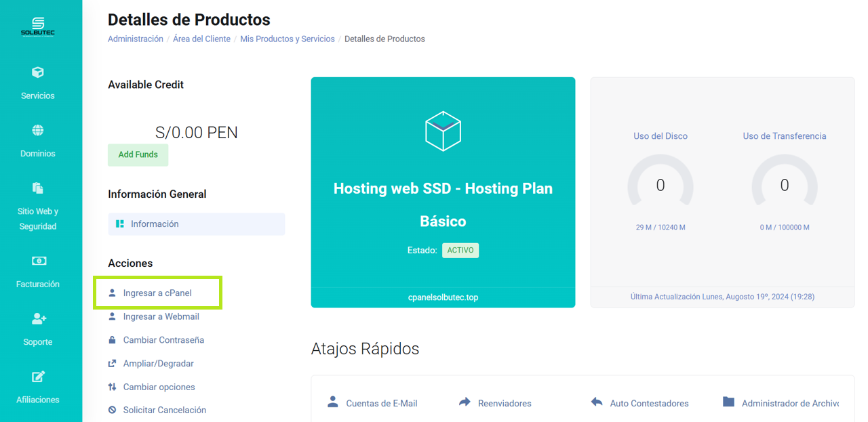Image resolution: width=868 pixels, height=422 pixels.
Task: Open the Dominios globe icon
Action: coord(38,130)
